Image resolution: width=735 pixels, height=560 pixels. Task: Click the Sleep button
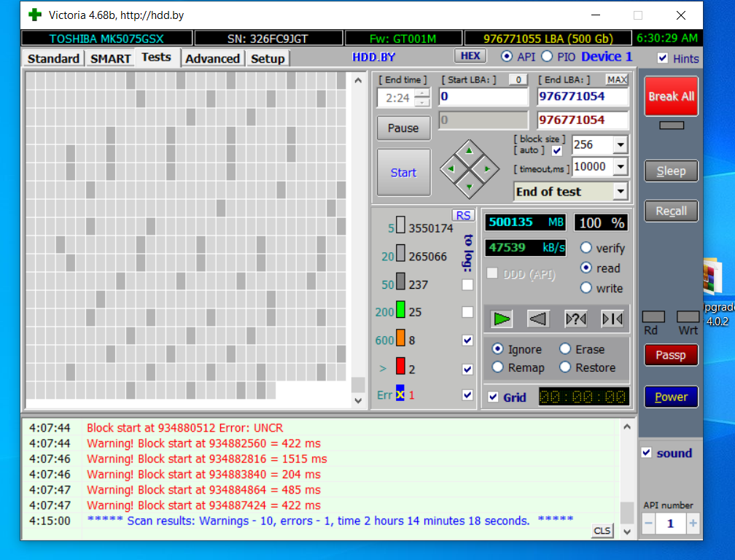tap(672, 171)
